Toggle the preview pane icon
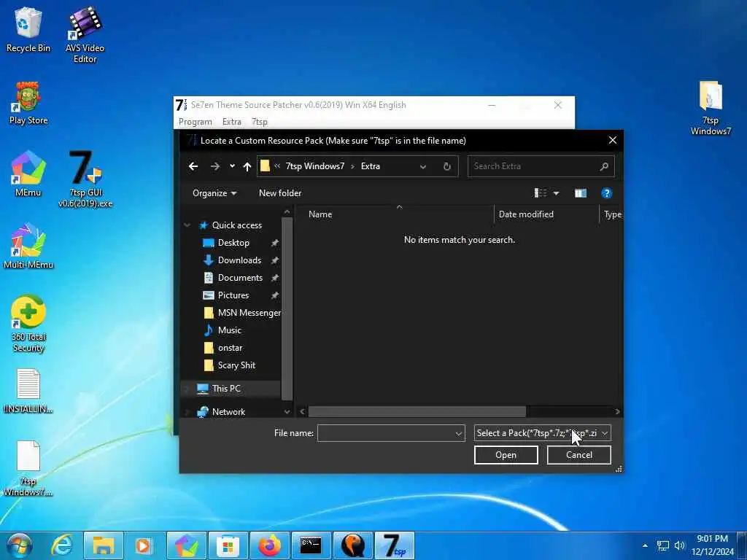Screen dimensions: 747x560 pos(580,192)
